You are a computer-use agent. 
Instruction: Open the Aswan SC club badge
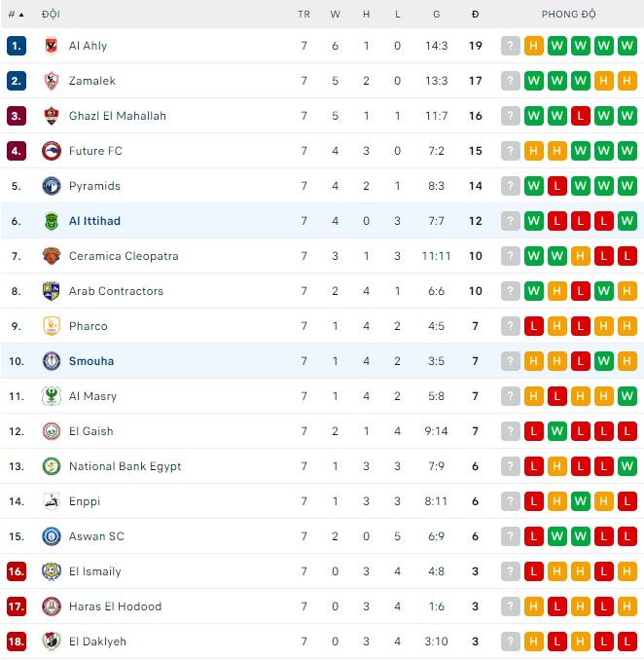click(x=52, y=536)
